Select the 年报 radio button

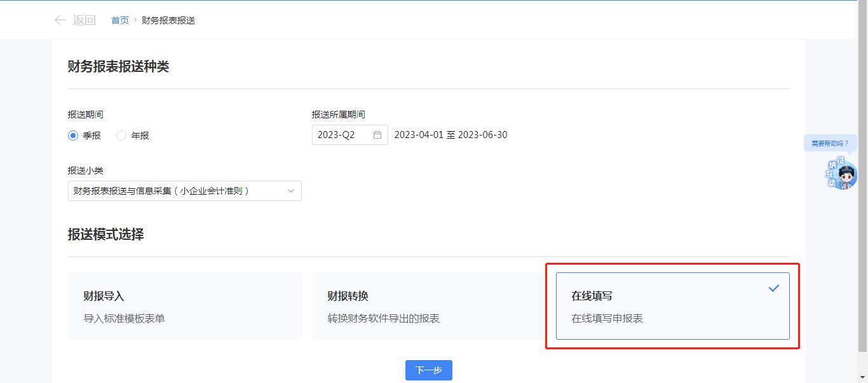point(121,136)
